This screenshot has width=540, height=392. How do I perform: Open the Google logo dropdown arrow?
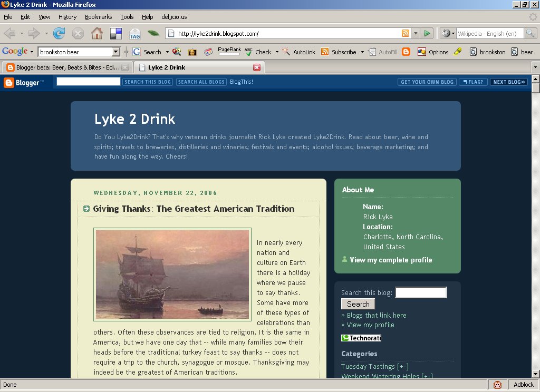[32, 52]
